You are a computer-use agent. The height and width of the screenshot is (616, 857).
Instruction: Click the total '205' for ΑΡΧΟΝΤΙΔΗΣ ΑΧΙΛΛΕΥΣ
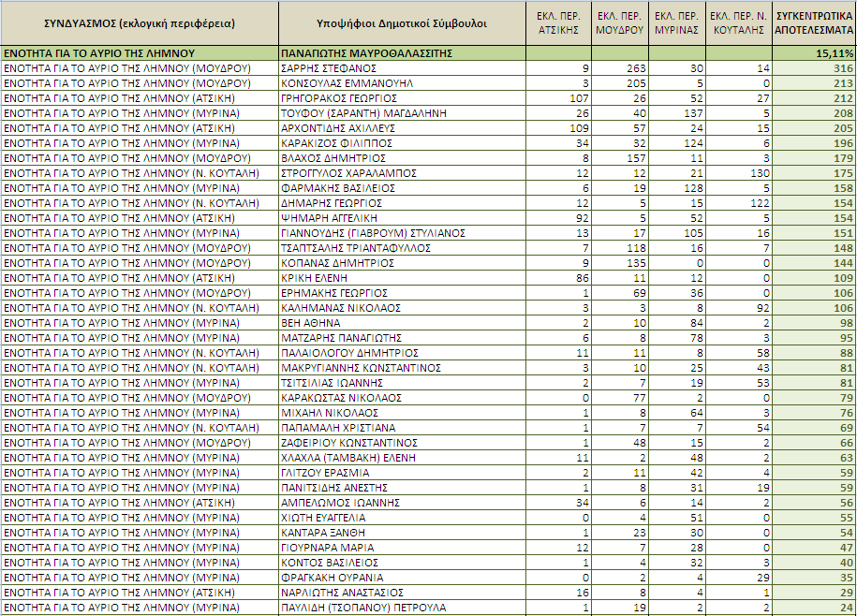click(843, 128)
